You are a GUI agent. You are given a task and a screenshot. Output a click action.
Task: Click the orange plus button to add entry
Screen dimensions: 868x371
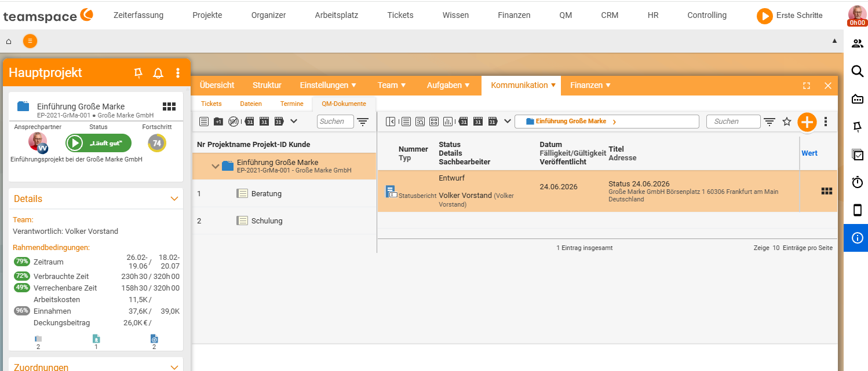click(807, 122)
